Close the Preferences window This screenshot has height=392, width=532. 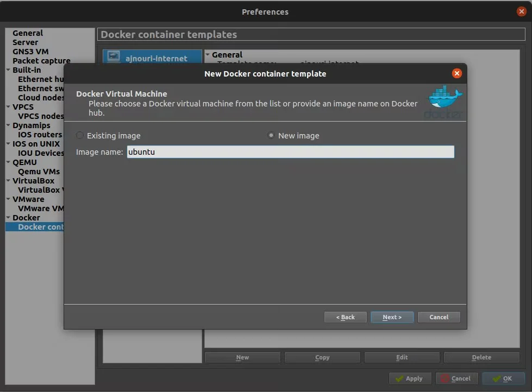point(522,11)
